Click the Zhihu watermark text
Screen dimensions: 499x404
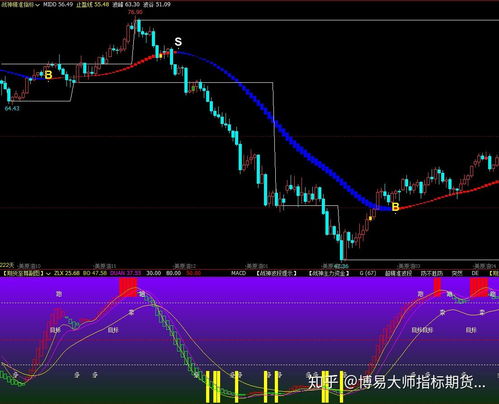(x=396, y=382)
